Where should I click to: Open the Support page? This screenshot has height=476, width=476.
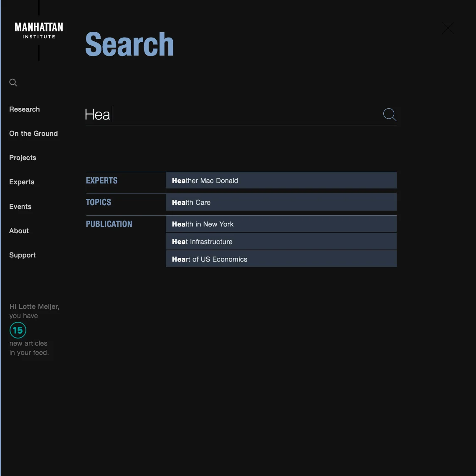click(x=22, y=255)
